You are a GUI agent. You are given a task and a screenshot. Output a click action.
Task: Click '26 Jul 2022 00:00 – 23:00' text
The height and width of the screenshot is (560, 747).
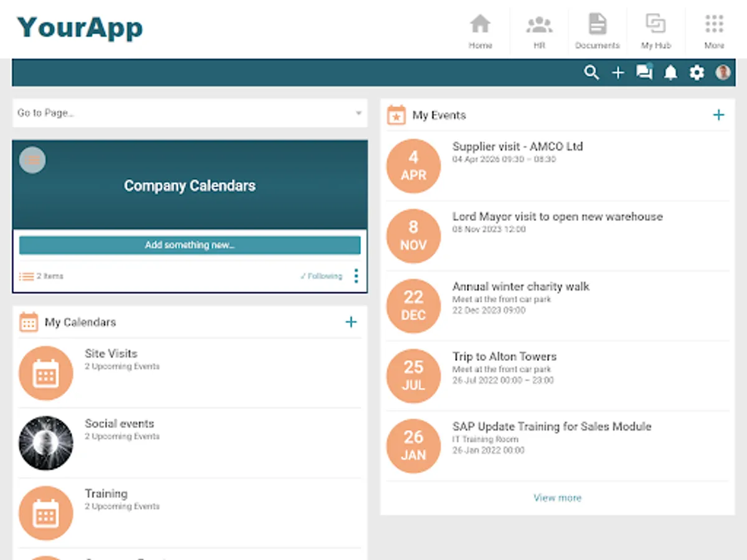pos(503,380)
